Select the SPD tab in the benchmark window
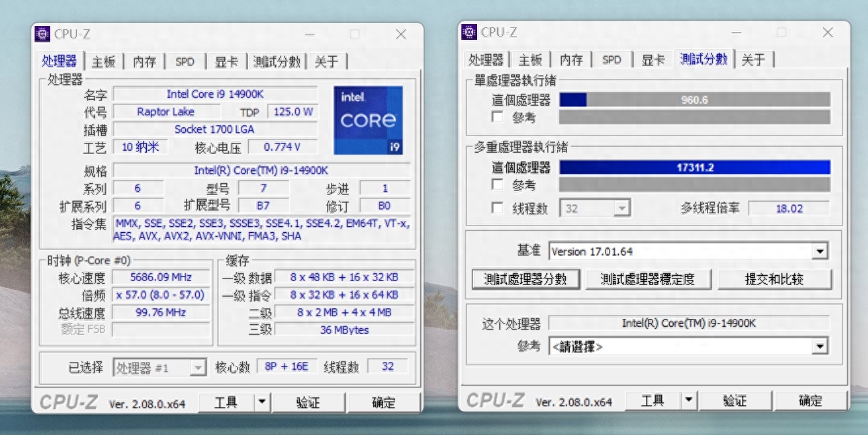868x435 pixels. [x=612, y=59]
